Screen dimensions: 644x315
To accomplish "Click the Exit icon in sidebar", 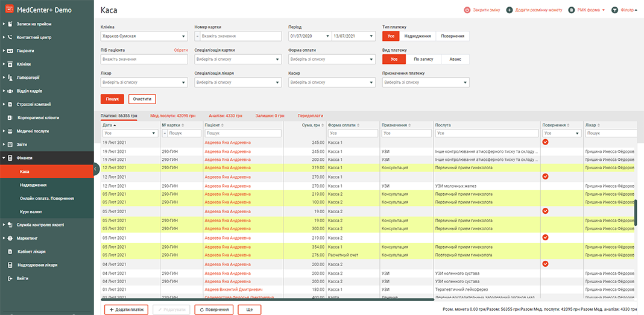I will click(10, 278).
